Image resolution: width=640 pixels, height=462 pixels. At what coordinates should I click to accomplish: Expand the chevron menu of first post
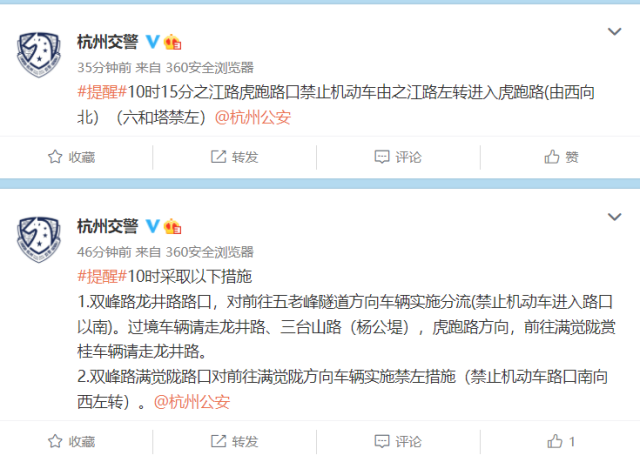point(614,31)
